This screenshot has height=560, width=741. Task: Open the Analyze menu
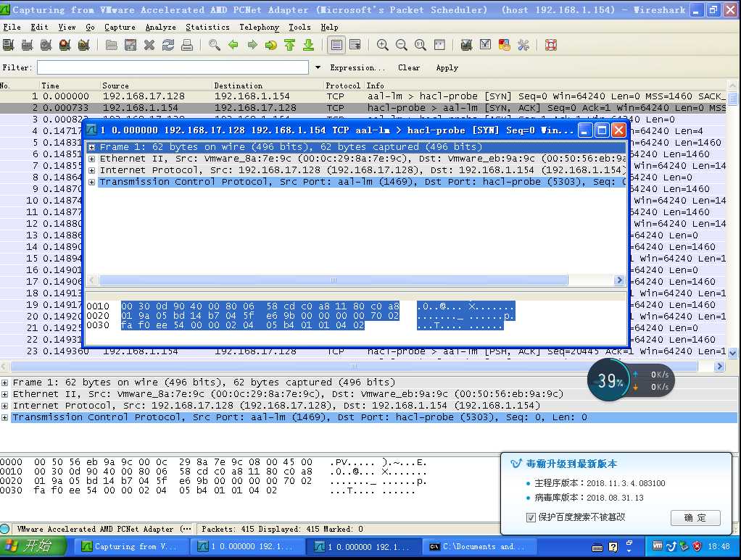[x=161, y=28]
